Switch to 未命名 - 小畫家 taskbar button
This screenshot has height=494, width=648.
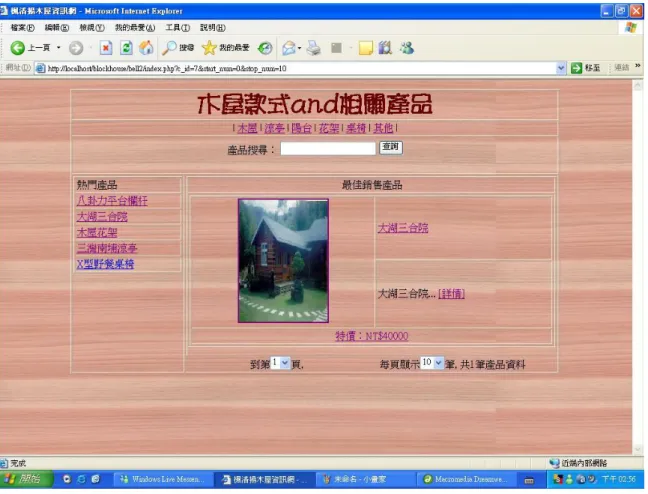[365, 480]
